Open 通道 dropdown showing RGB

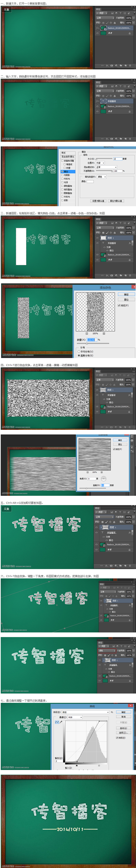click(75, 717)
